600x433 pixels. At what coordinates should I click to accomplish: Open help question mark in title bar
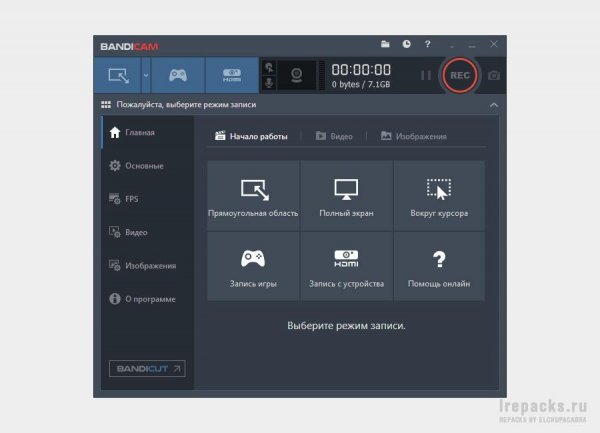pos(427,44)
